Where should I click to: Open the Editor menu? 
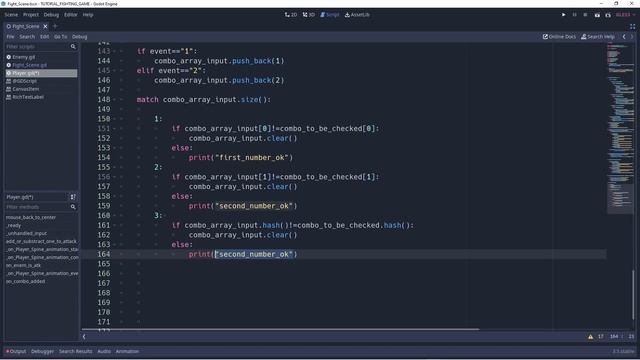pyautogui.click(x=71, y=15)
